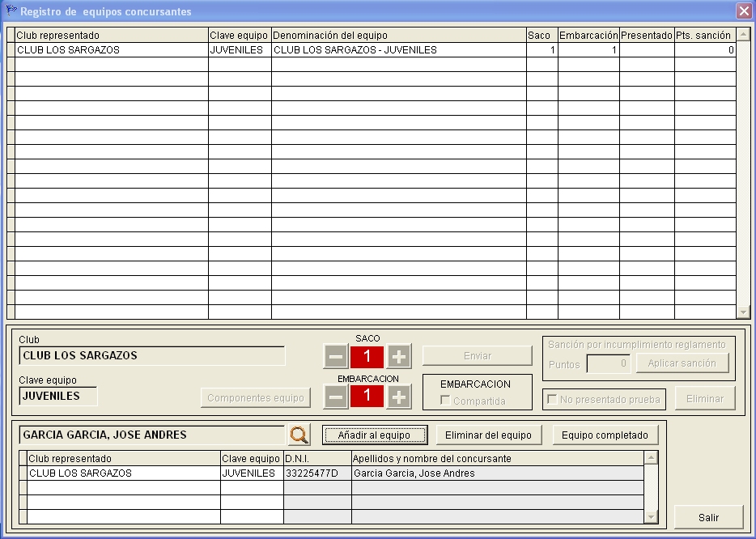Open Componentes equipo
The width and height of the screenshot is (756, 539).
[256, 397]
